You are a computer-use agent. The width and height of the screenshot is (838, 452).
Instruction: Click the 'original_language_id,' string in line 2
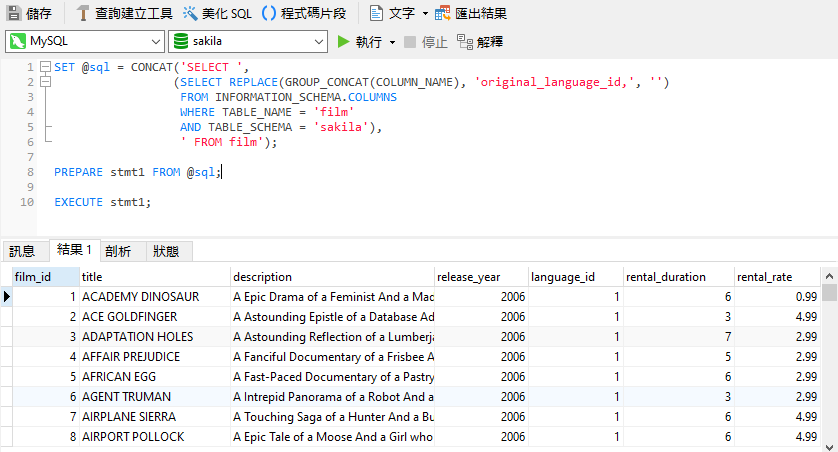pyautogui.click(x=554, y=82)
